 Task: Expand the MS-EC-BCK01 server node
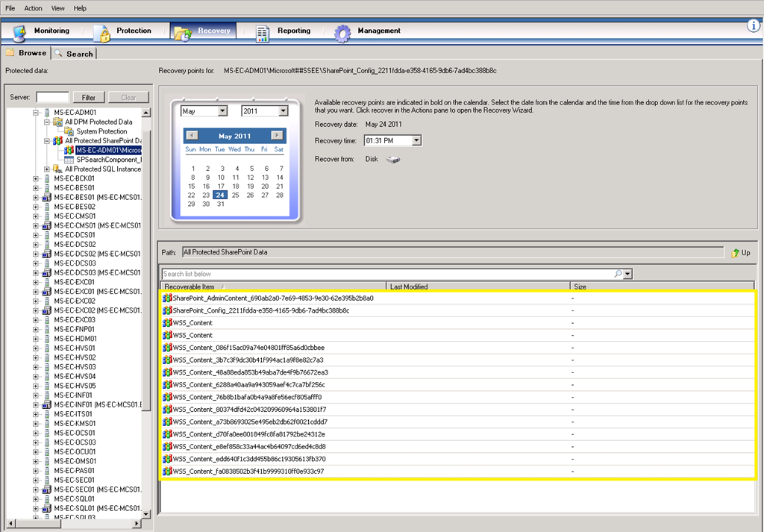(36, 178)
